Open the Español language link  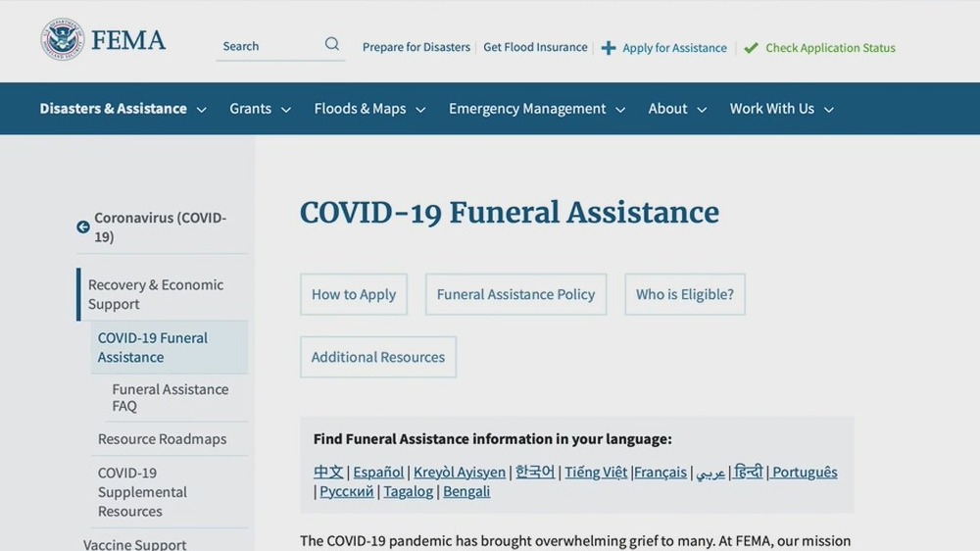(378, 472)
